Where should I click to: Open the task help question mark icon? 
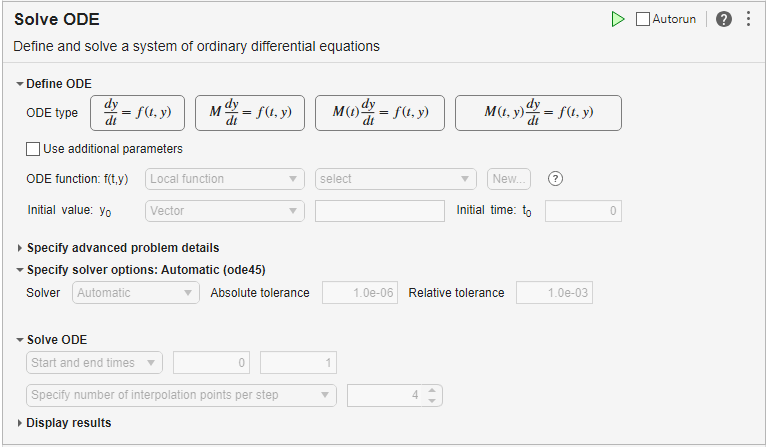tap(723, 19)
